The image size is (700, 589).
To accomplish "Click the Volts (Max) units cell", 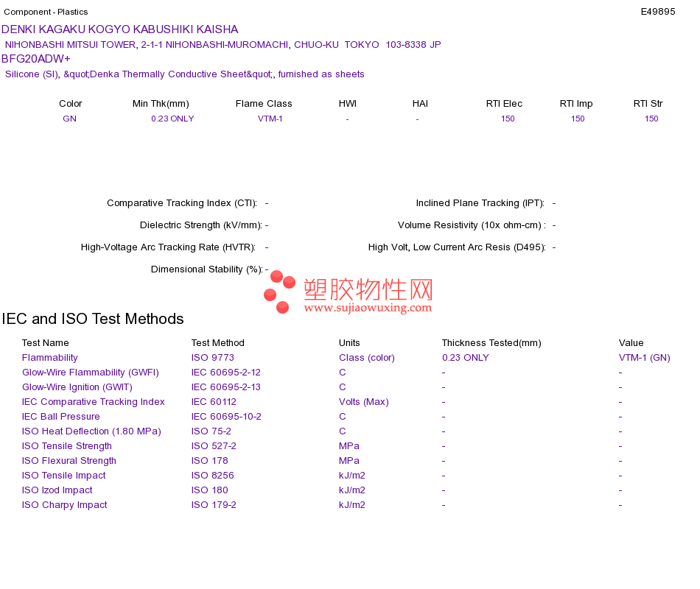I will tap(364, 401).
